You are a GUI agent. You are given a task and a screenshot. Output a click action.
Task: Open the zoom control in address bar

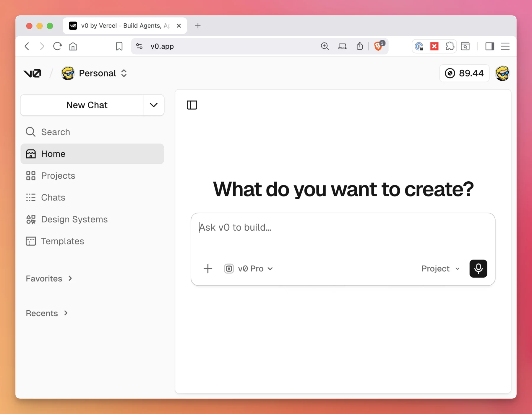tap(325, 46)
